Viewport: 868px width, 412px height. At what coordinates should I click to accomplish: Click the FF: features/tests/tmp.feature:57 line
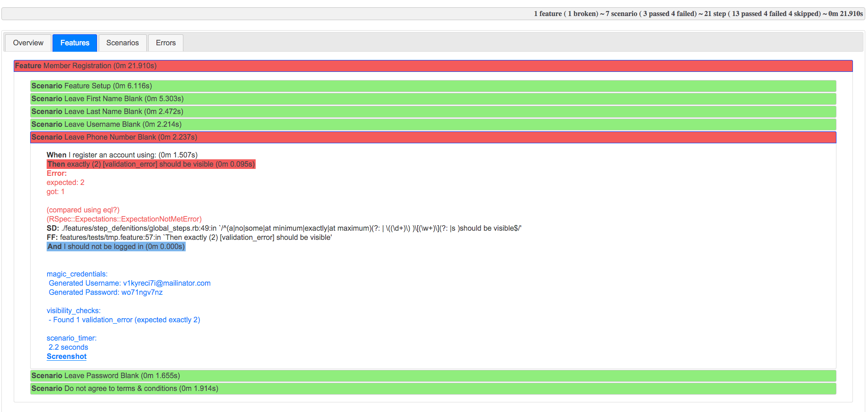[189, 238]
